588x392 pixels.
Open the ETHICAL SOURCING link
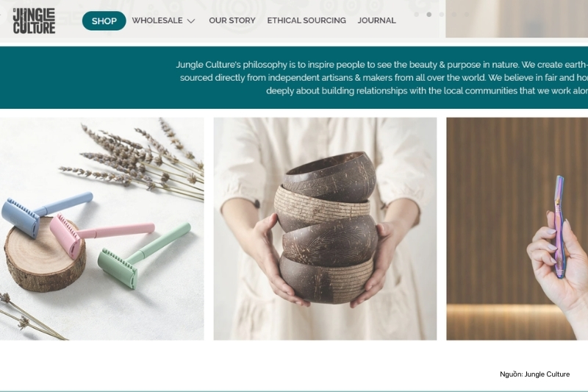(306, 21)
